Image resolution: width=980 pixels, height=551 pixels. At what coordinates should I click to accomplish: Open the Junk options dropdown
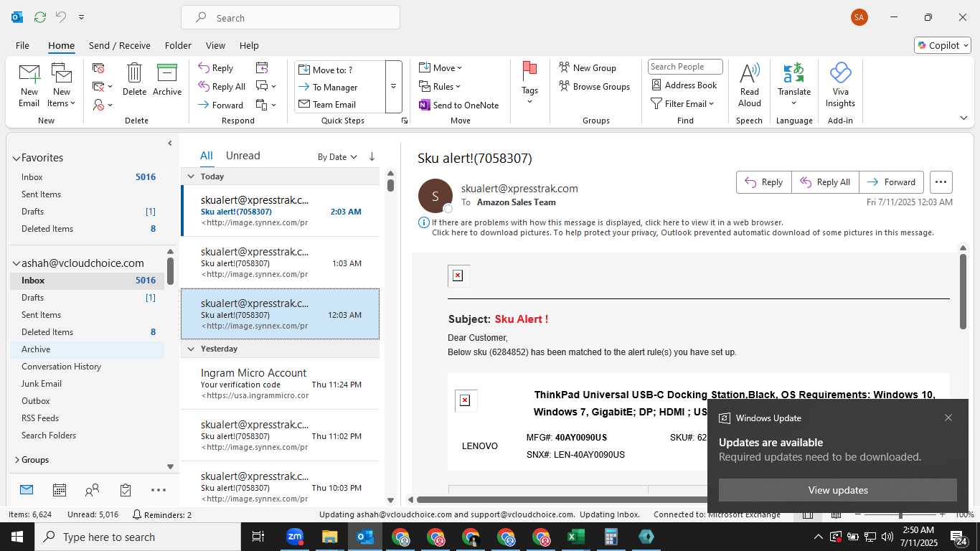point(103,105)
